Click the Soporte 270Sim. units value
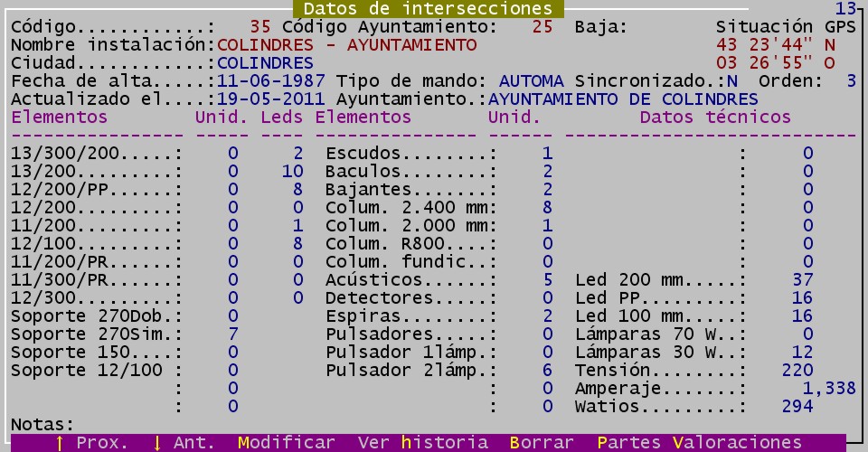Viewport: 868px width, 452px height. [233, 334]
